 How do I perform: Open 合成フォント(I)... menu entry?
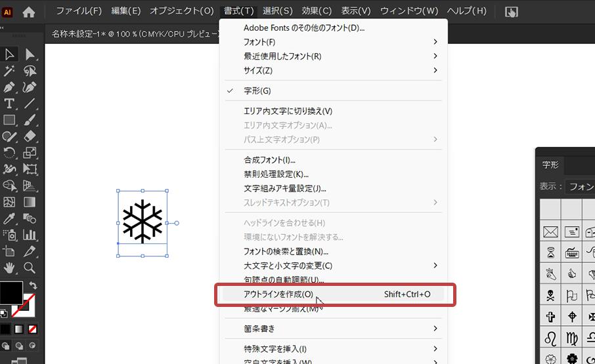[x=333, y=160]
